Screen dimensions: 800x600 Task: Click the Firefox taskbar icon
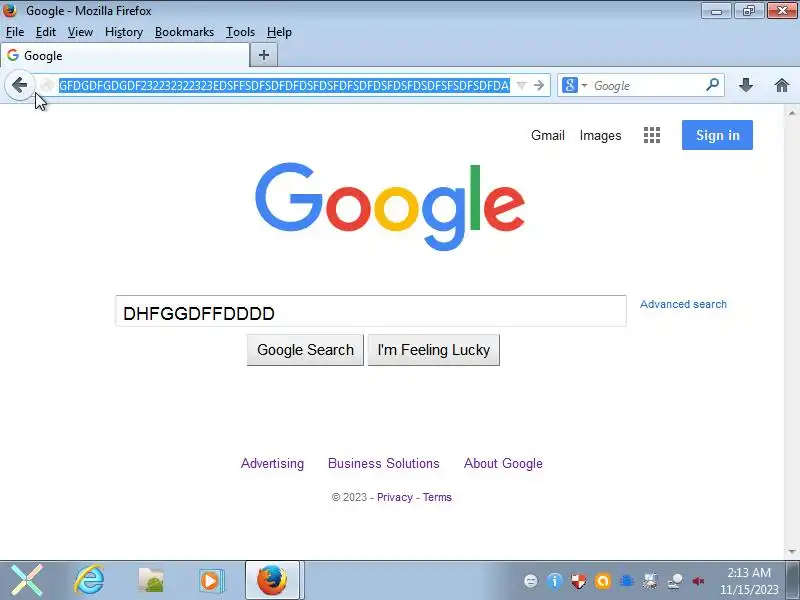(272, 580)
